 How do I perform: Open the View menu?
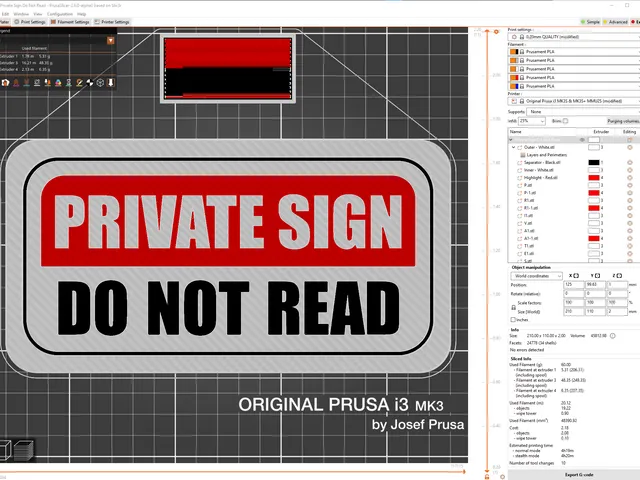coord(38,14)
